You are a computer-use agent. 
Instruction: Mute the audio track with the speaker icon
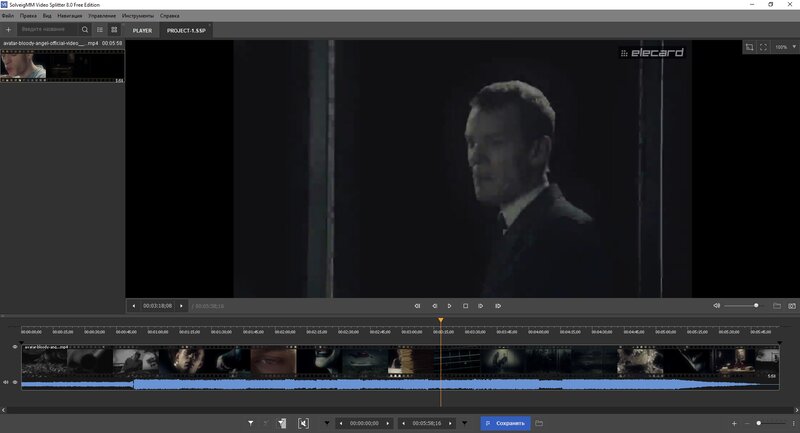pyautogui.click(x=6, y=382)
